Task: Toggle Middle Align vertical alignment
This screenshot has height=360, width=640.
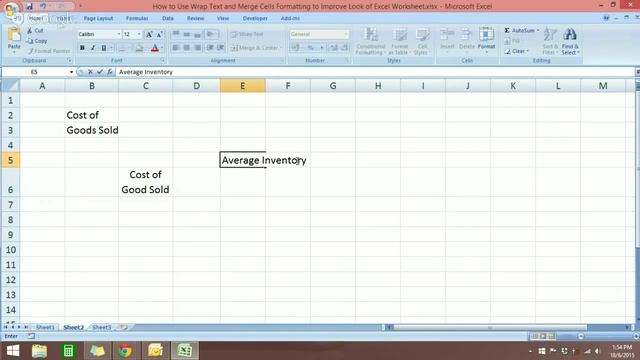Action: pos(187,34)
